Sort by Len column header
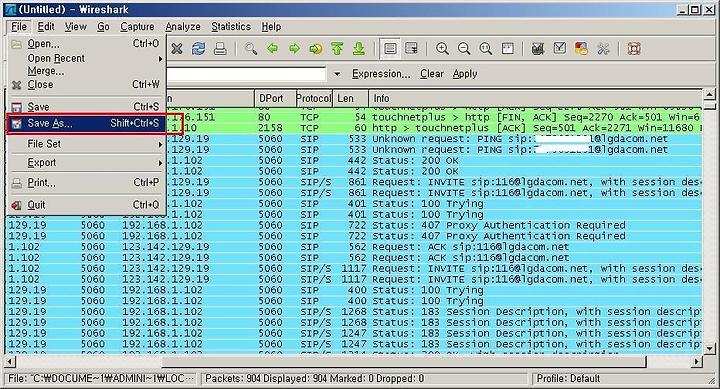The height and width of the screenshot is (389, 720). pyautogui.click(x=350, y=98)
